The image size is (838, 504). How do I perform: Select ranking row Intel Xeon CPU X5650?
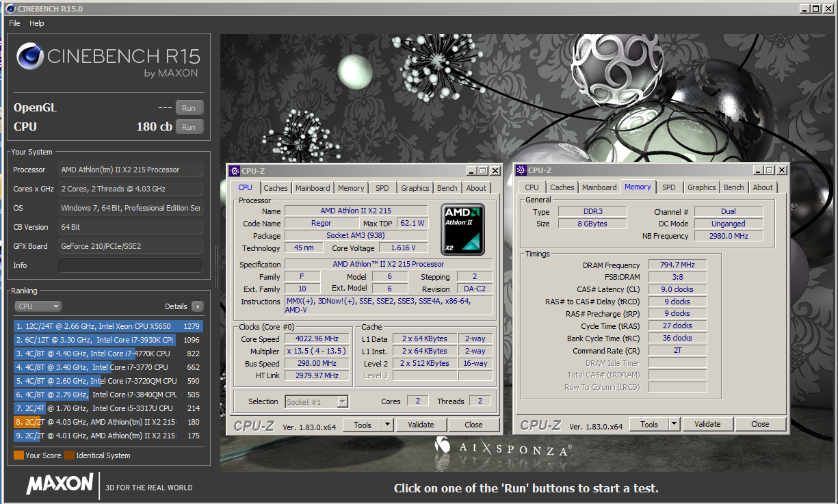click(108, 326)
